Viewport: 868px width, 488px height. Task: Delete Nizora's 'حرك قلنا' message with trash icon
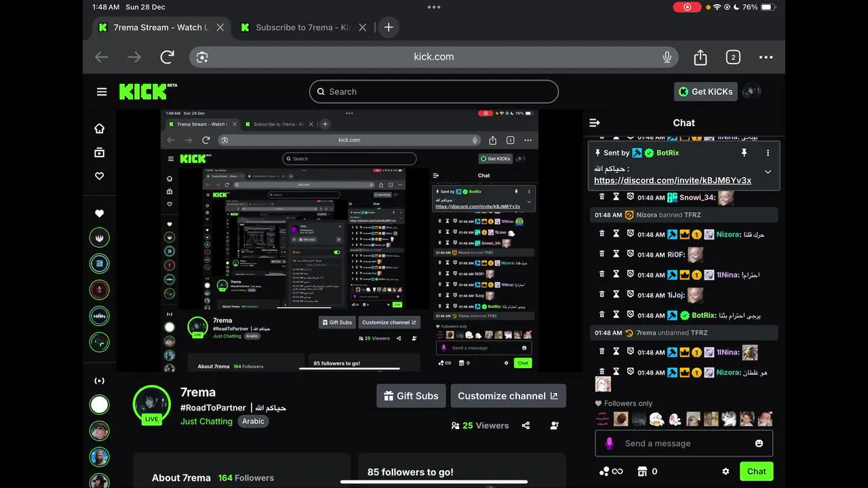(x=601, y=234)
